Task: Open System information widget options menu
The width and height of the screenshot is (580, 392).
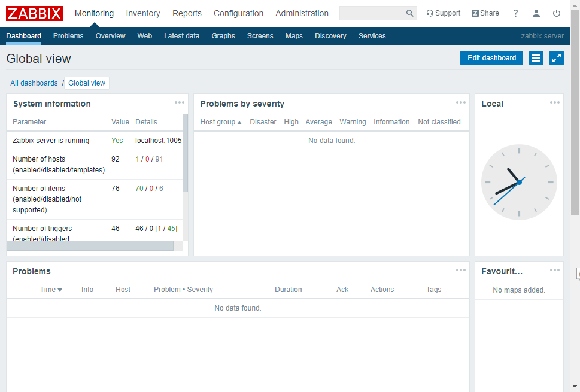Action: 180,102
